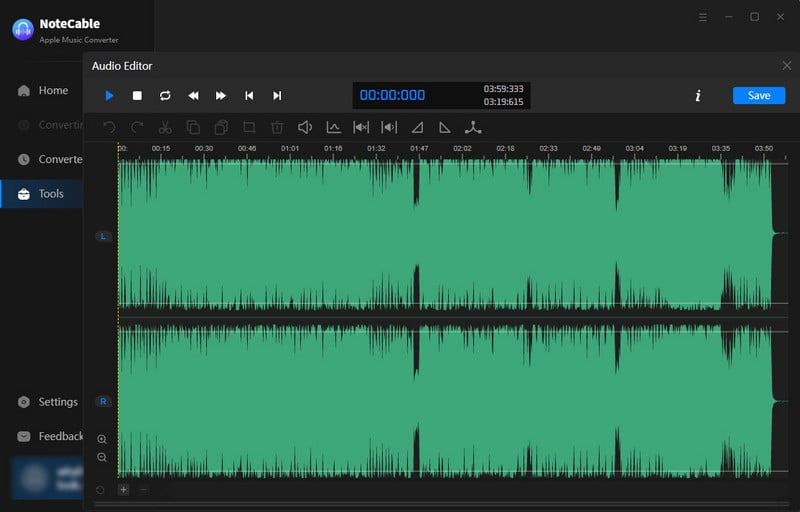Viewport: 800px width, 512px height.
Task: Toggle the right channel R button
Action: (x=103, y=401)
